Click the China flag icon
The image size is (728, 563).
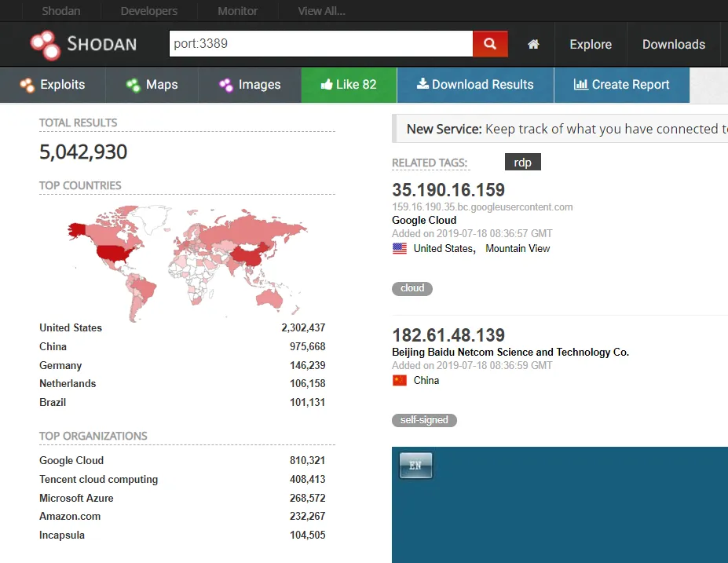pyautogui.click(x=399, y=381)
